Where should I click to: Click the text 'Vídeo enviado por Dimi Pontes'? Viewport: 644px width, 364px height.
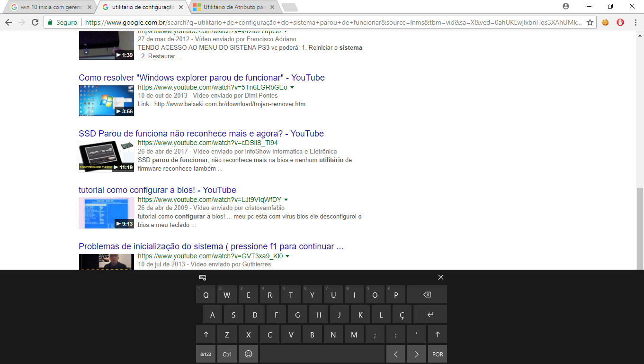pos(235,96)
